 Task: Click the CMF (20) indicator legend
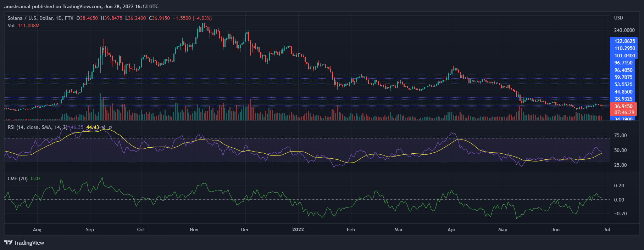(17, 178)
